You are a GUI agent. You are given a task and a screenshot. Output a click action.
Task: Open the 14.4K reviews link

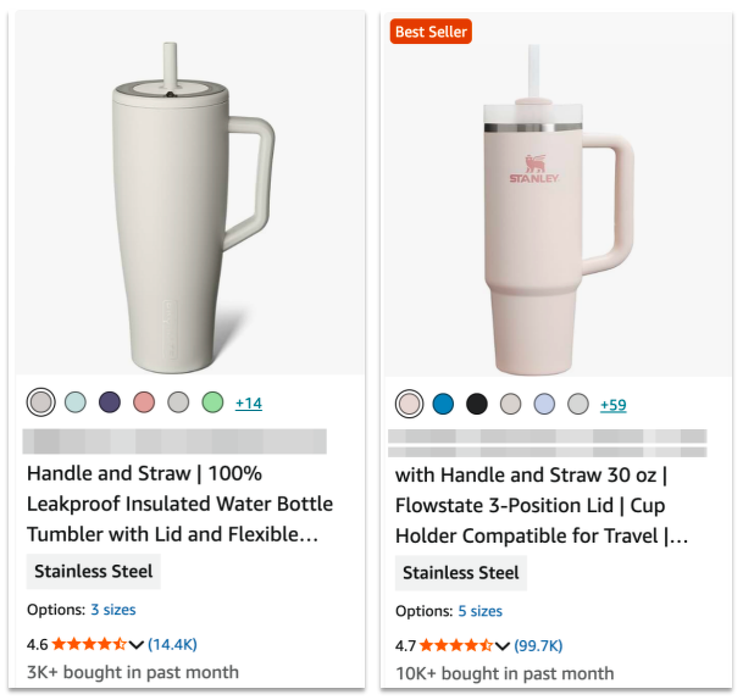(x=173, y=645)
